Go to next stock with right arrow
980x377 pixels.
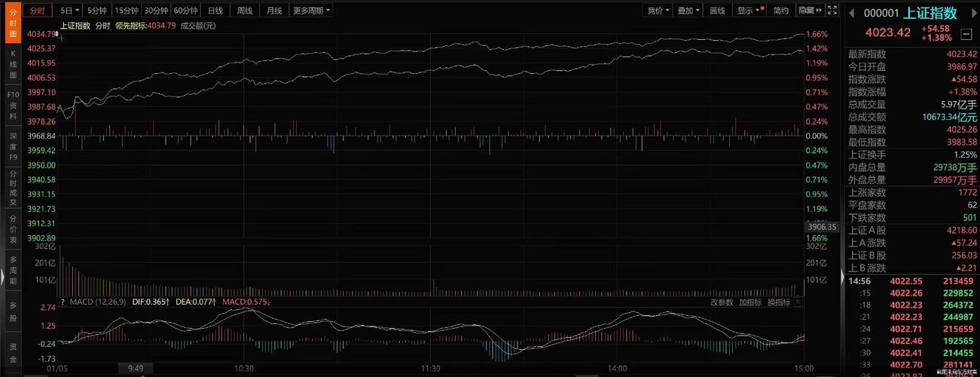click(972, 14)
